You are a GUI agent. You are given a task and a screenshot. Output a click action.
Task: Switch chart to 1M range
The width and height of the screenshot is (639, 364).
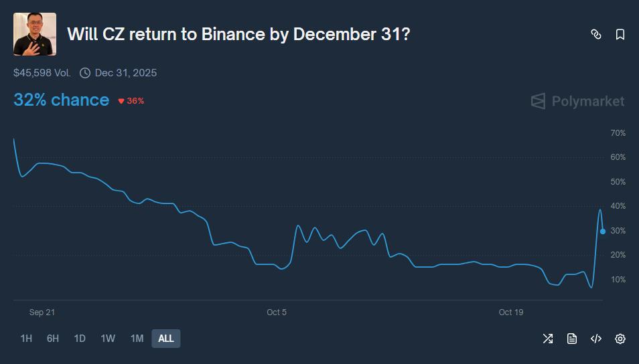coord(137,339)
